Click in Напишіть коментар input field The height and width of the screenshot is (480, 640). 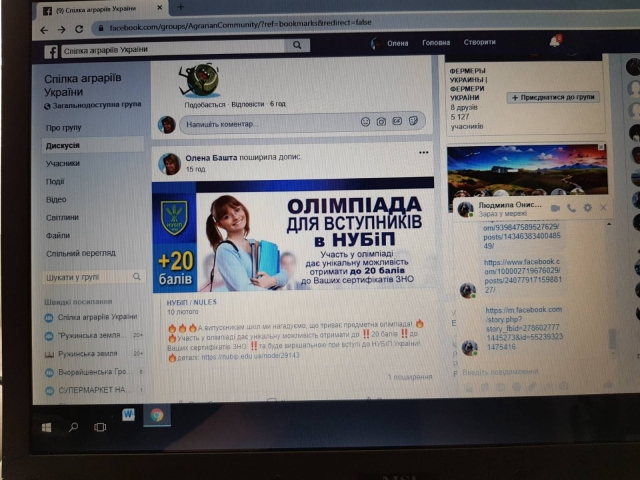[269, 123]
